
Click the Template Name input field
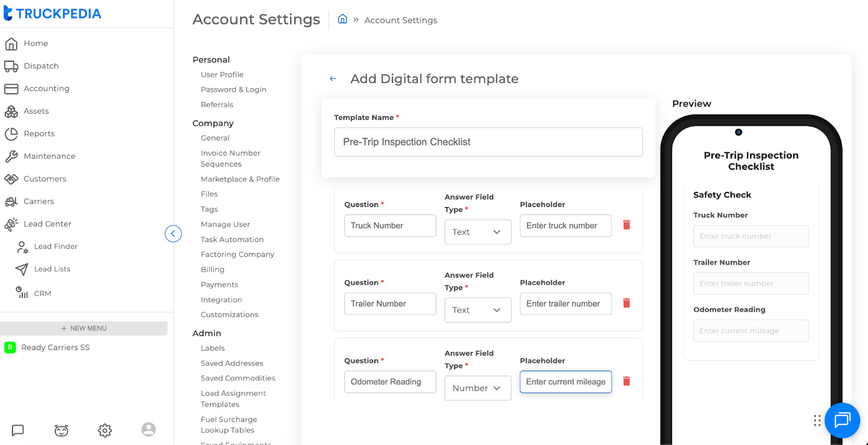[x=488, y=142]
